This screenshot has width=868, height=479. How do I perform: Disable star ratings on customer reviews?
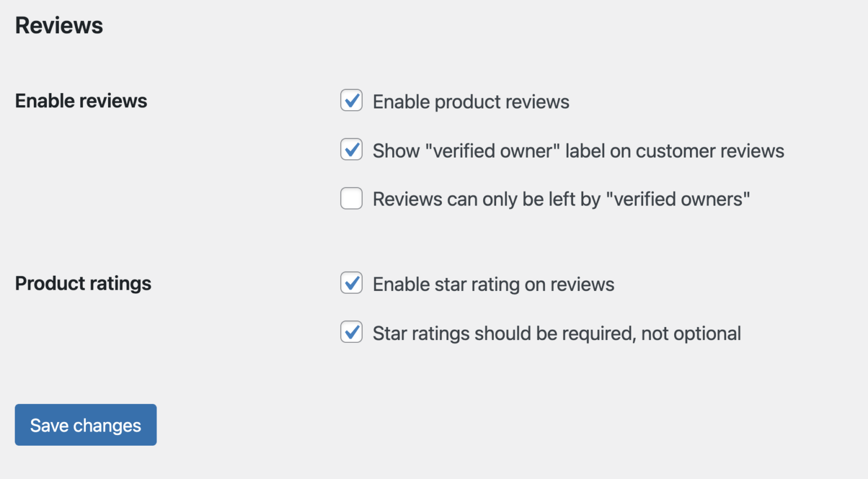(x=351, y=283)
